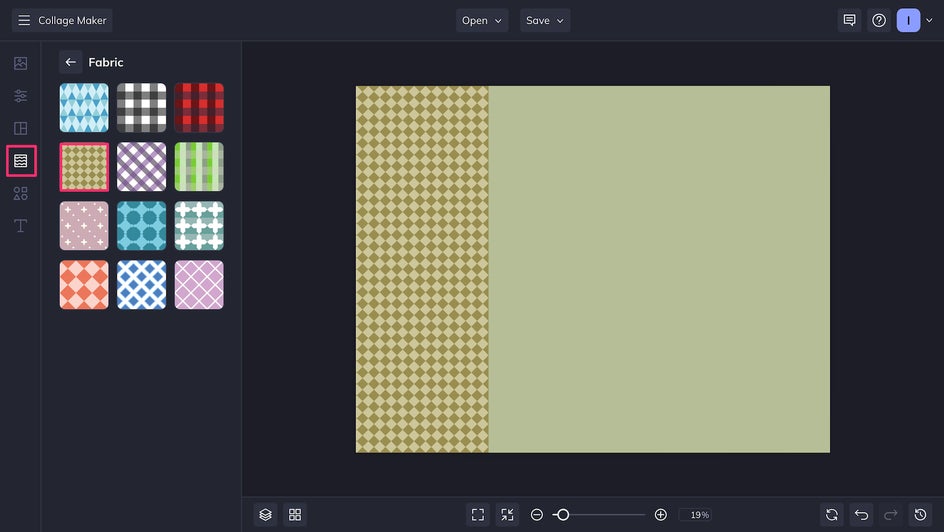Select the blue argyle fabric pattern
The width and height of the screenshot is (944, 532).
(84, 108)
